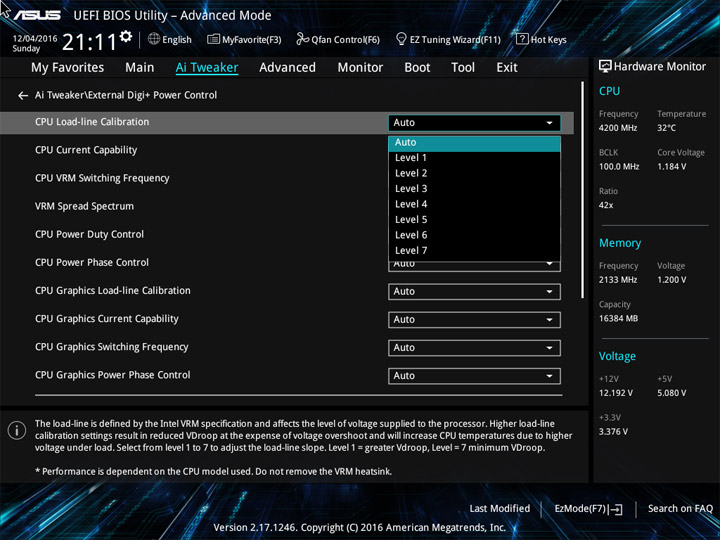
Task: Open CPU Graphics Switching Frequency dropdown
Action: (474, 348)
